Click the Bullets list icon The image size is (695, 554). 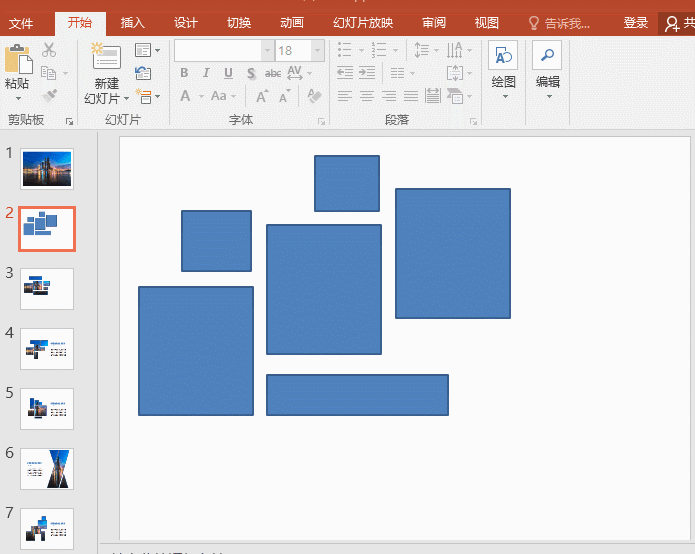click(344, 50)
